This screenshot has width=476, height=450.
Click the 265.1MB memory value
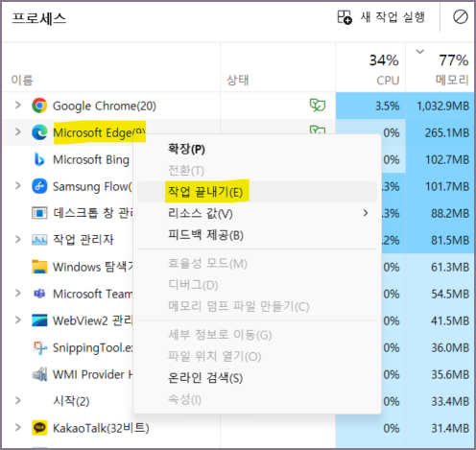pyautogui.click(x=447, y=132)
